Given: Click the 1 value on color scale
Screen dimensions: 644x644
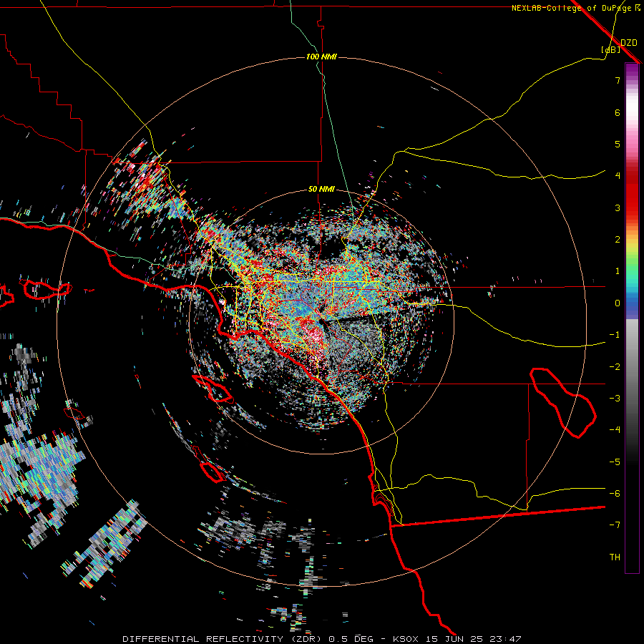Looking at the screenshot, I should coord(618,271).
